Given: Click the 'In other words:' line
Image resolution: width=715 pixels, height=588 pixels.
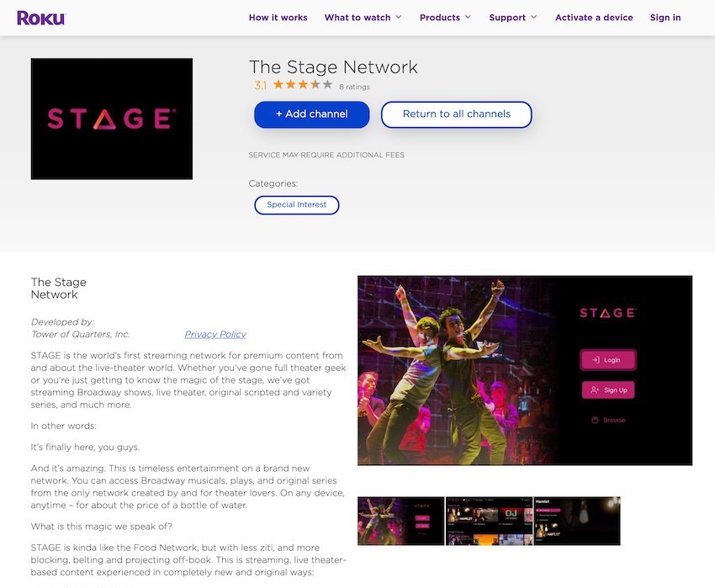Looking at the screenshot, I should 64,426.
